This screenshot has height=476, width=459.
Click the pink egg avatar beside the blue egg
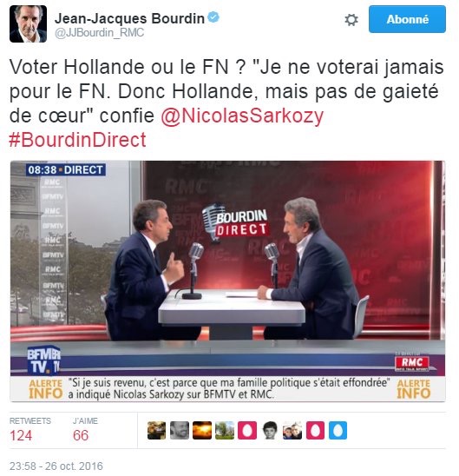pyautogui.click(x=315, y=431)
